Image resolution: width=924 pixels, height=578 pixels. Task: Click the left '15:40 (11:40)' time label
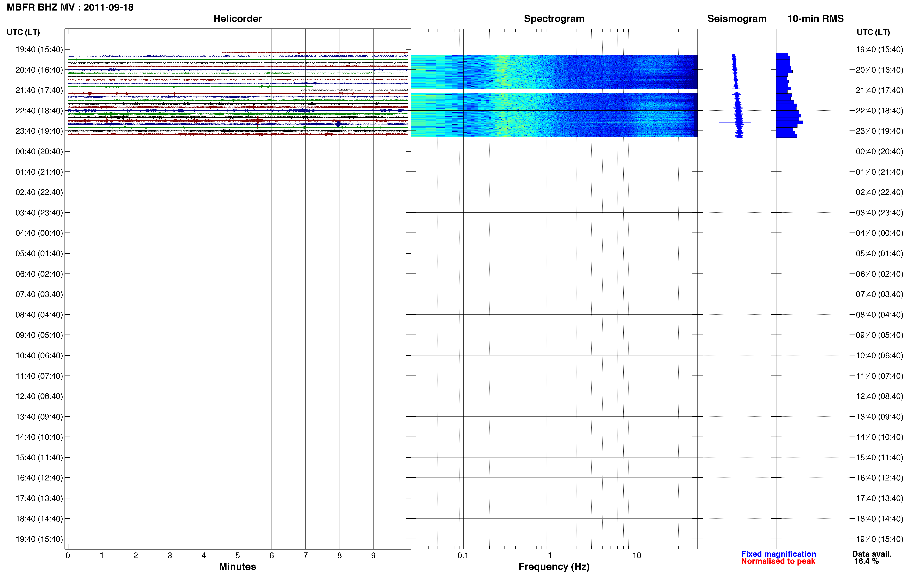[39, 457]
